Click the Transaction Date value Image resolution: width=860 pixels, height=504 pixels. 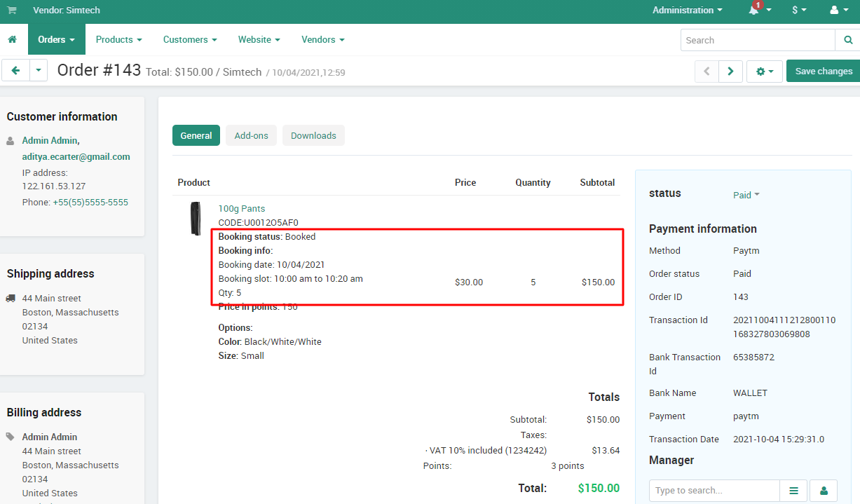click(x=779, y=439)
